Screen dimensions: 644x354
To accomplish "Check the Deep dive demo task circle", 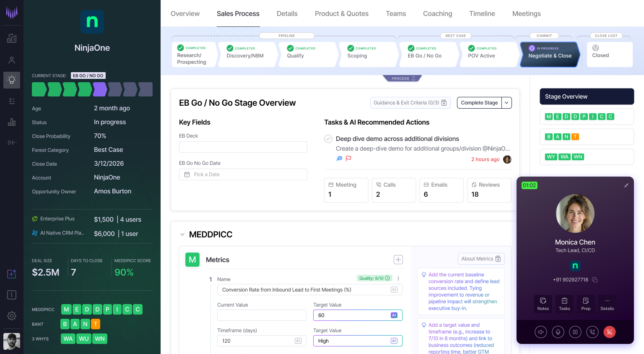I will click(x=328, y=139).
